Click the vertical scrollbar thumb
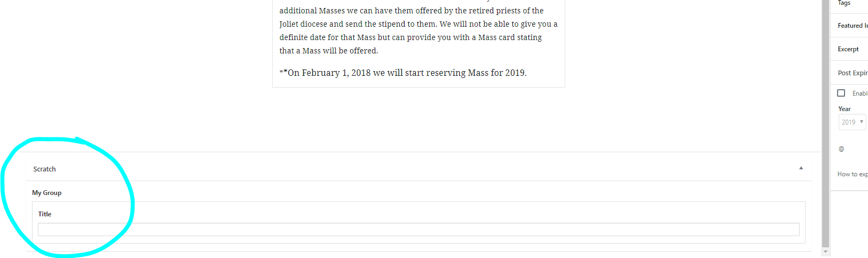 [826, 123]
